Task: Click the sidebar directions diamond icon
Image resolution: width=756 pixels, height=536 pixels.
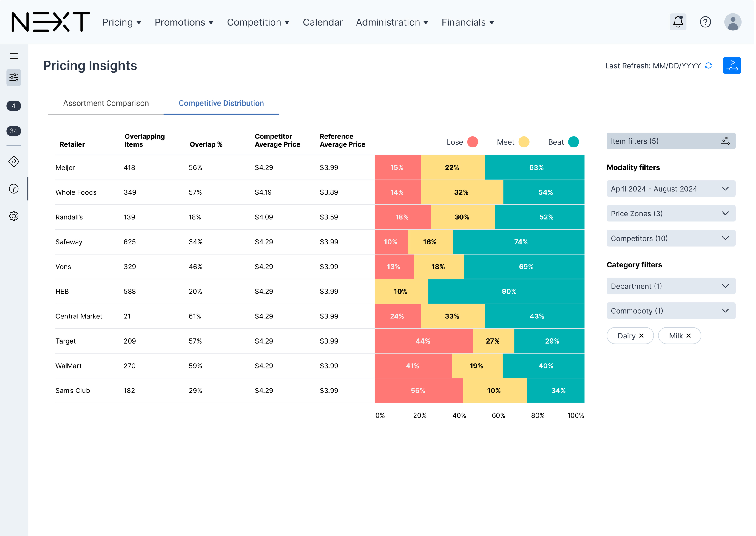Action: (13, 162)
